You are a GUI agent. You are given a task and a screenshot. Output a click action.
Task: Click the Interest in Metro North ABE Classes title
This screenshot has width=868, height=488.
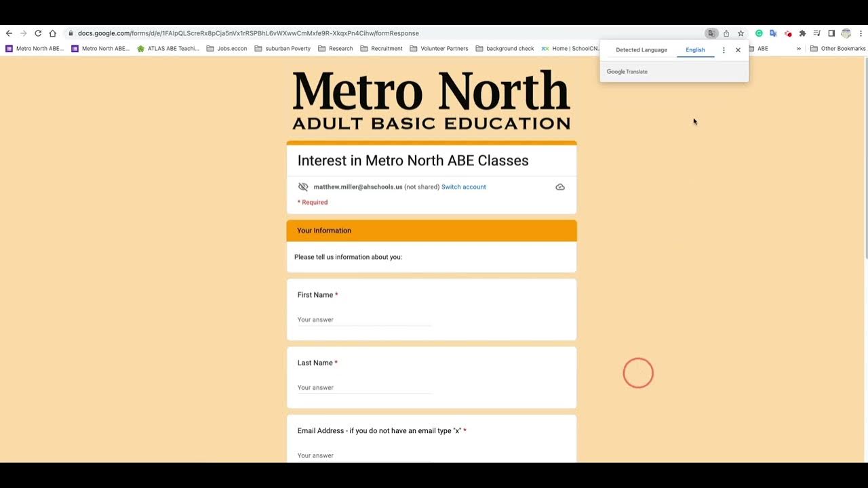[x=413, y=161]
